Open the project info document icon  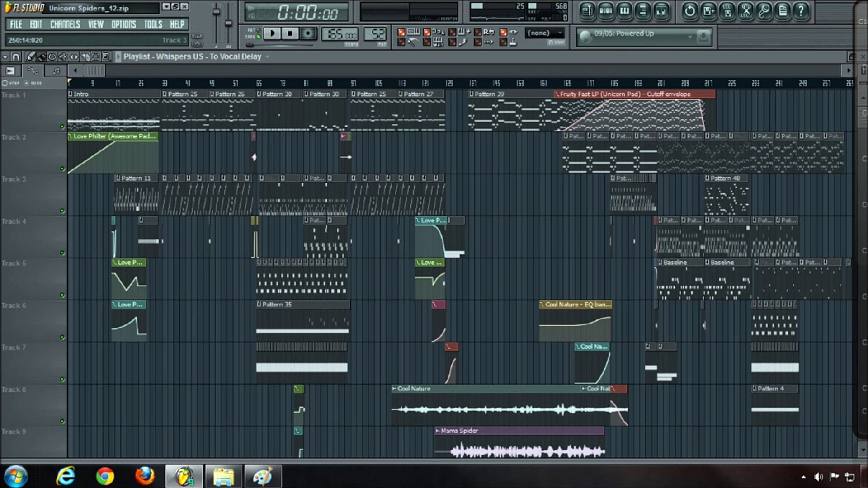coord(783,11)
